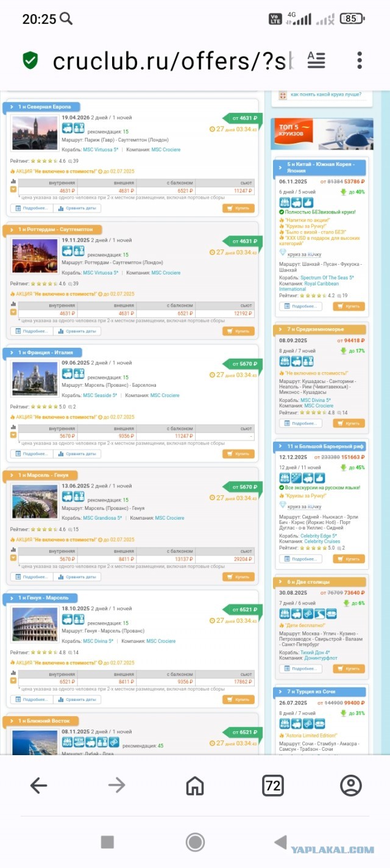Open the tab switcher showing 72 tabs
390x868 pixels.
coord(273,786)
